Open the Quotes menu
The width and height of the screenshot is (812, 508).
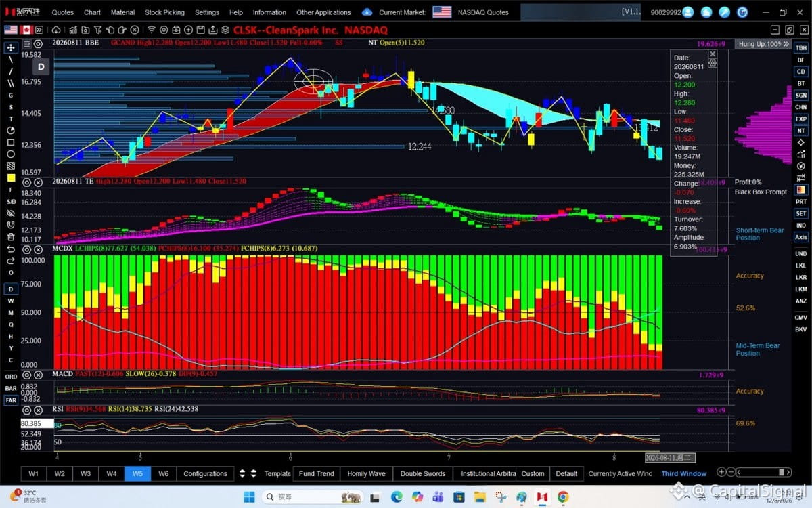(63, 12)
